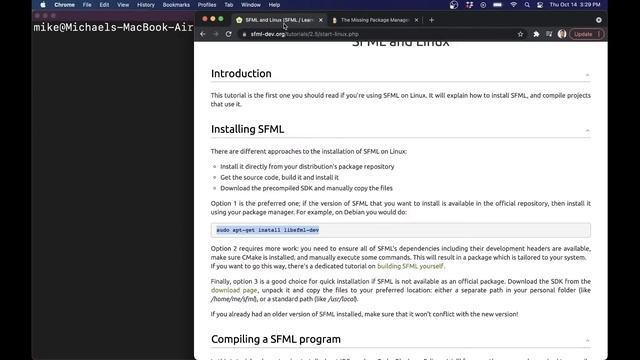
Task: Click the Installing SFML heading
Action: point(247,129)
